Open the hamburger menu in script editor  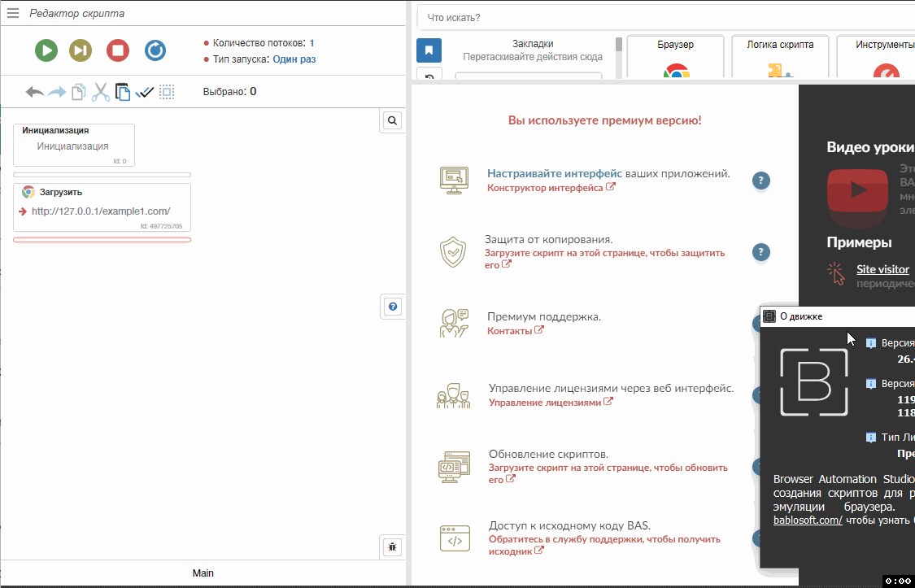click(x=13, y=13)
